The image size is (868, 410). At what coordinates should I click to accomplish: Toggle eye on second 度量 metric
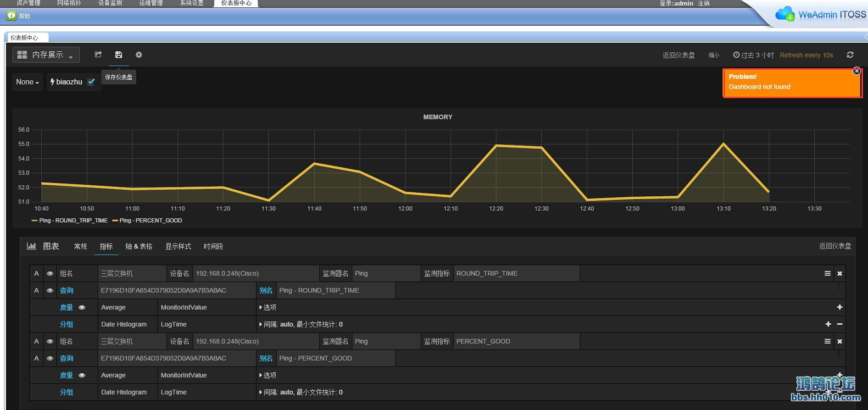point(82,375)
